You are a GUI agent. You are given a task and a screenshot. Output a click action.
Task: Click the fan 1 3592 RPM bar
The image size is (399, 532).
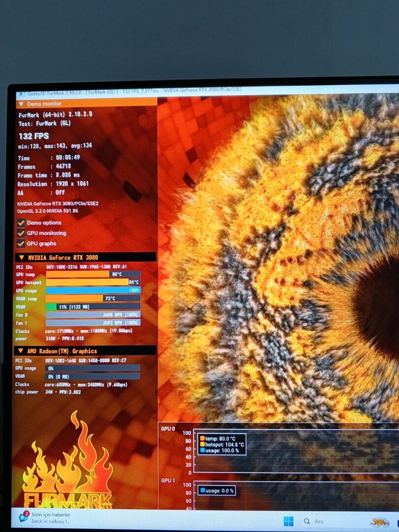pyautogui.click(x=93, y=323)
